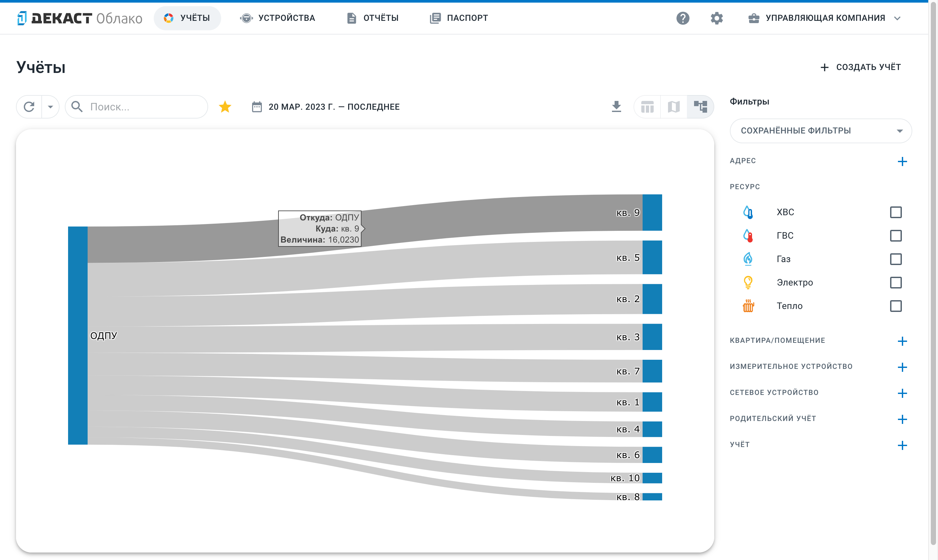Image resolution: width=938 pixels, height=560 pixels.
Task: Click the ОДПУ label text
Action: tap(104, 335)
